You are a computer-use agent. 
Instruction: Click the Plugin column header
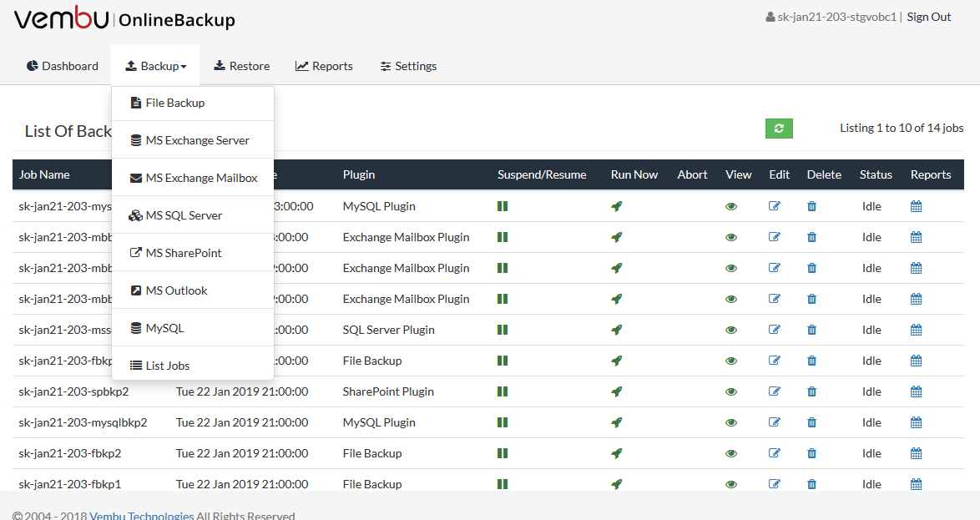(359, 174)
